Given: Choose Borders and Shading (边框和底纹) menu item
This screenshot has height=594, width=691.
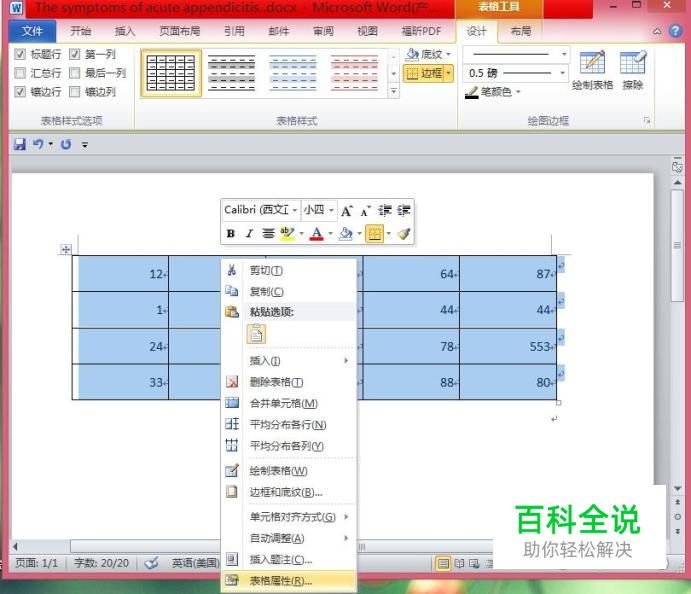Looking at the screenshot, I should click(289, 492).
